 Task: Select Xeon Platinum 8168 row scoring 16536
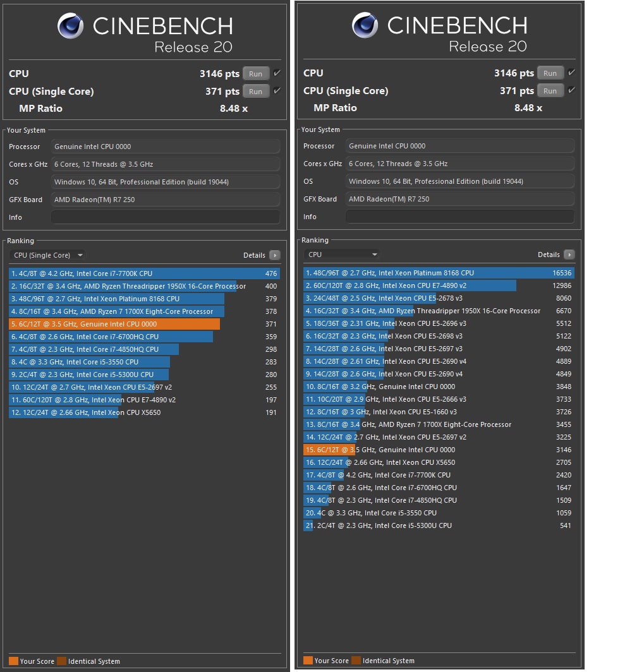click(x=439, y=273)
